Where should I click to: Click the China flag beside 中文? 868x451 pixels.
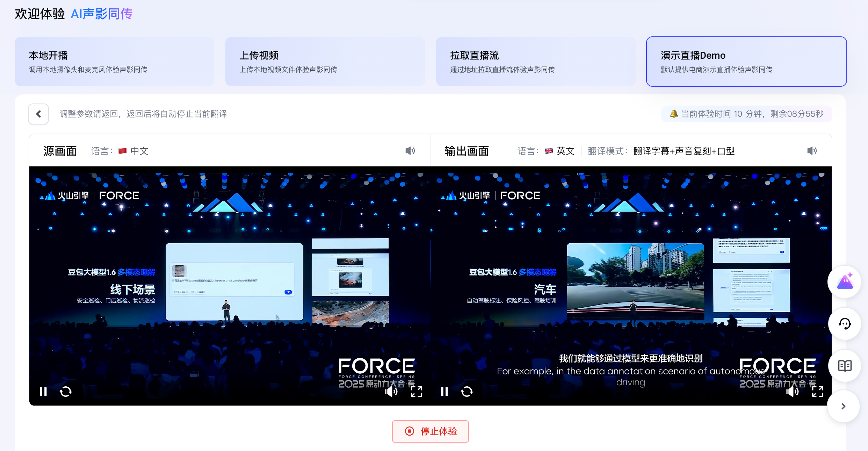[x=122, y=151]
